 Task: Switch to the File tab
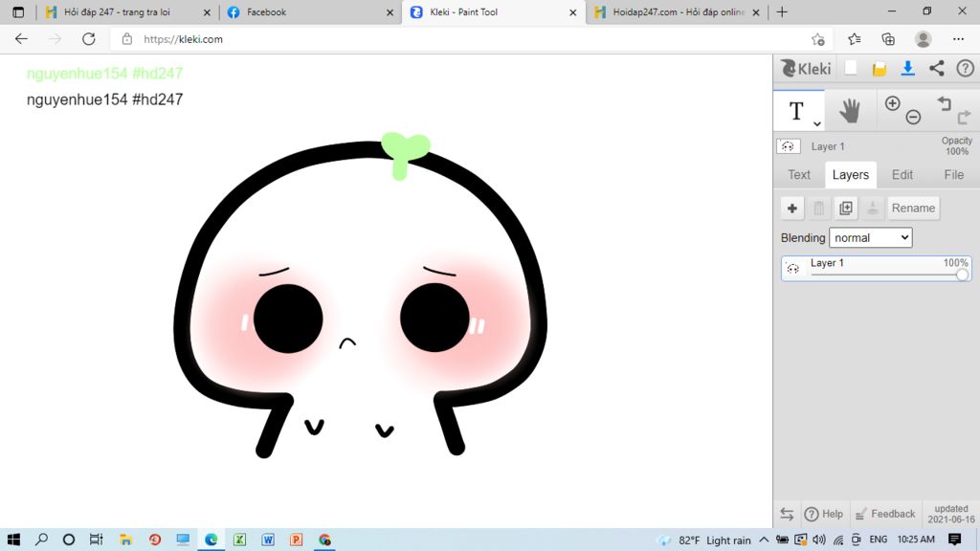[x=954, y=175]
